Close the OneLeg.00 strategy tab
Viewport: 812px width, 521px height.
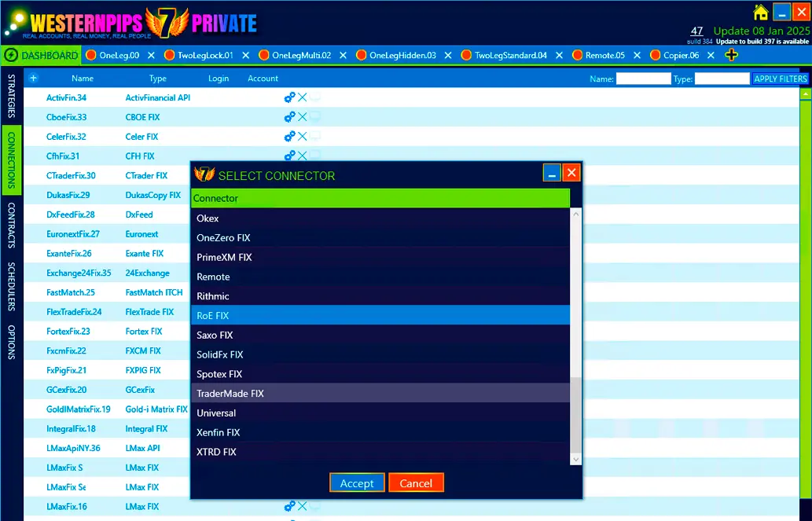point(151,56)
